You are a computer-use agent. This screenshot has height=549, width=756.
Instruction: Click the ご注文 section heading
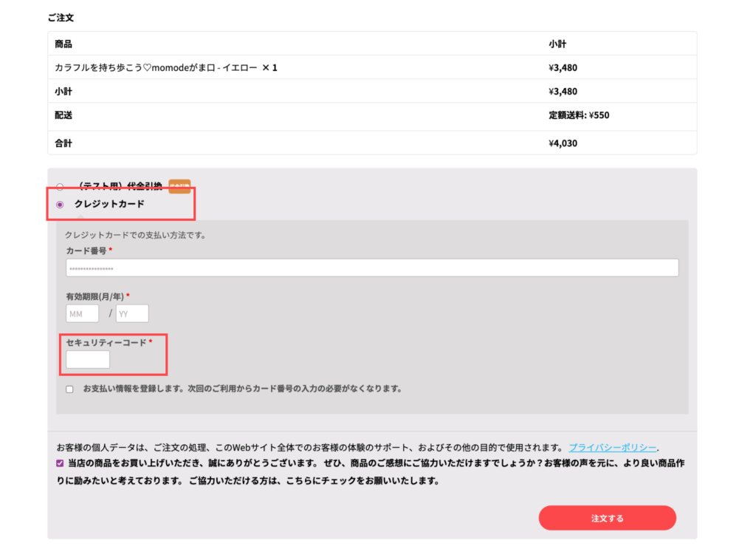click(61, 17)
